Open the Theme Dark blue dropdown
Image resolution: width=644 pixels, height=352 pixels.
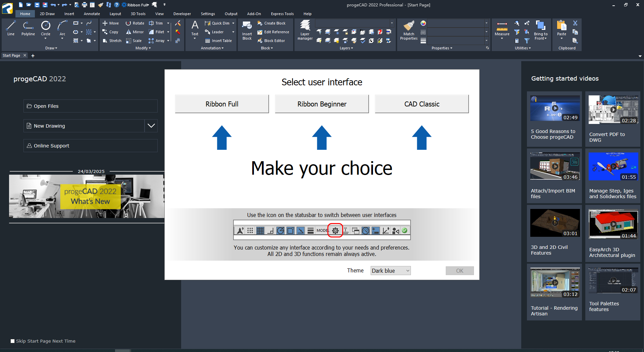390,271
